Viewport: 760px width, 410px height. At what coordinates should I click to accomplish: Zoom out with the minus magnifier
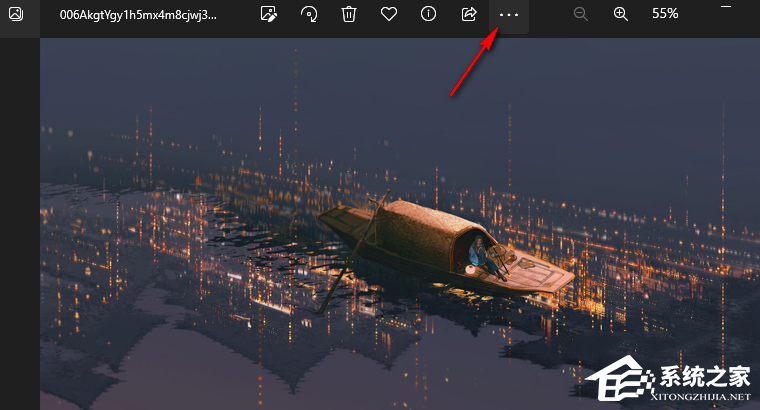point(581,14)
